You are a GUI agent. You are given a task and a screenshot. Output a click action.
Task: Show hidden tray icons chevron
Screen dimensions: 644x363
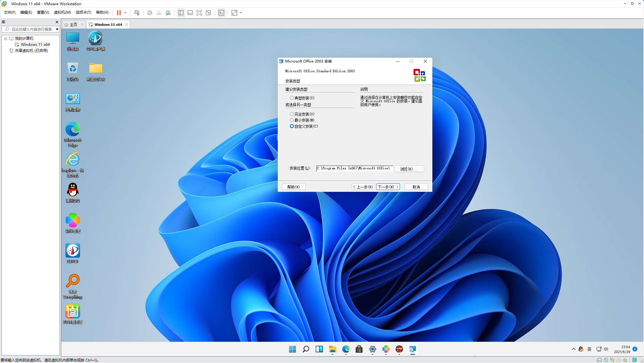click(574, 349)
